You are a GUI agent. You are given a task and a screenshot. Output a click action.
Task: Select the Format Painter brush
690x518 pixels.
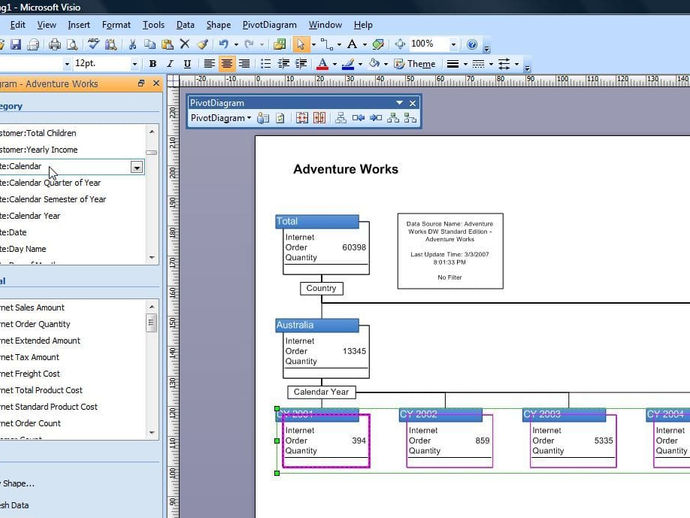[x=202, y=44]
